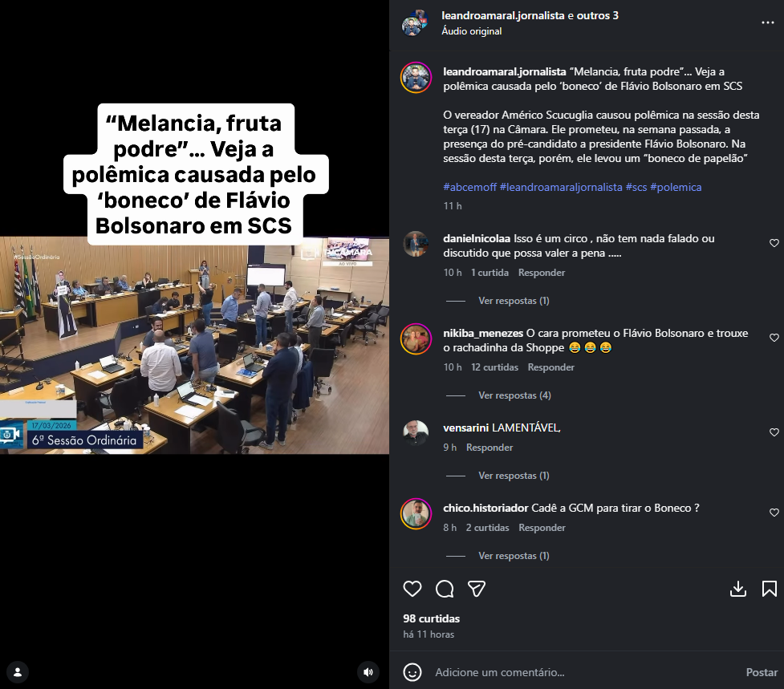The image size is (784, 689).
Task: Expand replies to danielnicolaa's comment
Action: (x=514, y=301)
